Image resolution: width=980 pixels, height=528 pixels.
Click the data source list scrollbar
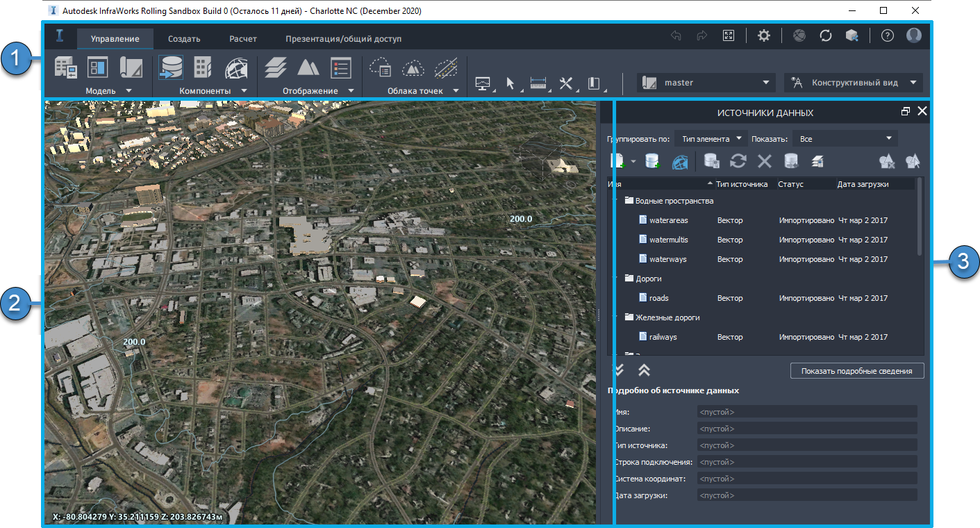(x=920, y=215)
